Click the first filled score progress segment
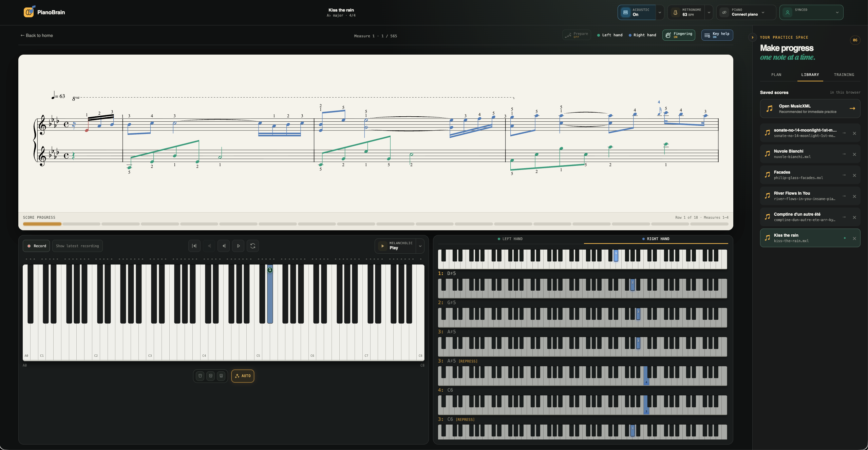 click(42, 224)
